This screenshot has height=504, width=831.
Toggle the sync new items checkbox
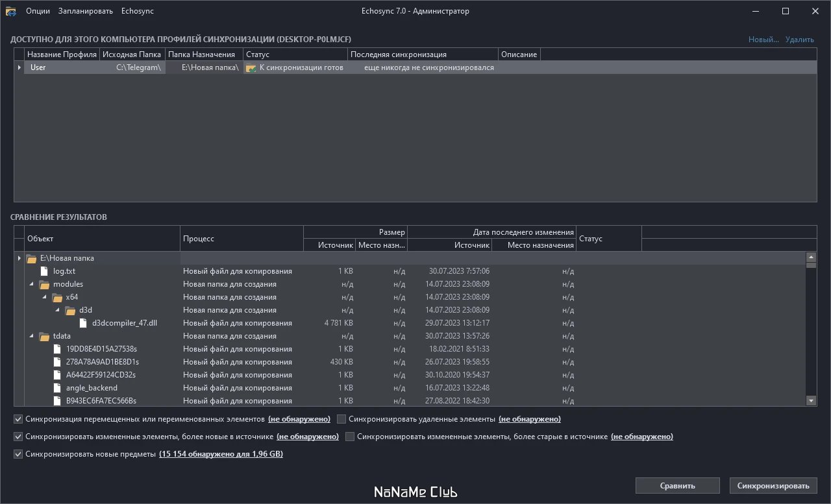point(18,454)
